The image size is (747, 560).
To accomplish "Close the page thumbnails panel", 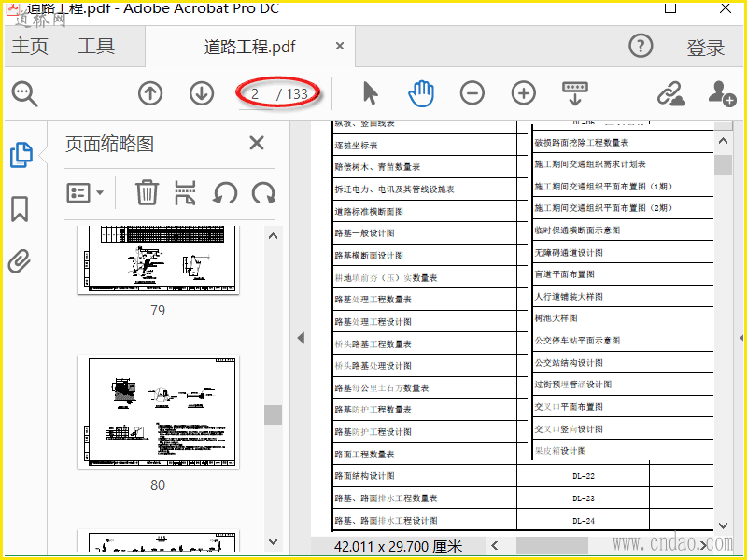I will tap(257, 143).
